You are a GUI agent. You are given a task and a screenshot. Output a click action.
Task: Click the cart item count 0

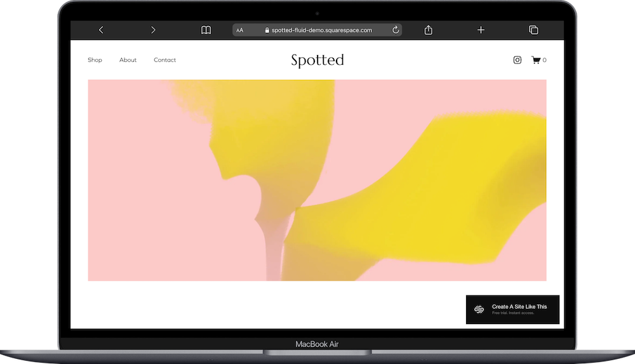pos(544,60)
